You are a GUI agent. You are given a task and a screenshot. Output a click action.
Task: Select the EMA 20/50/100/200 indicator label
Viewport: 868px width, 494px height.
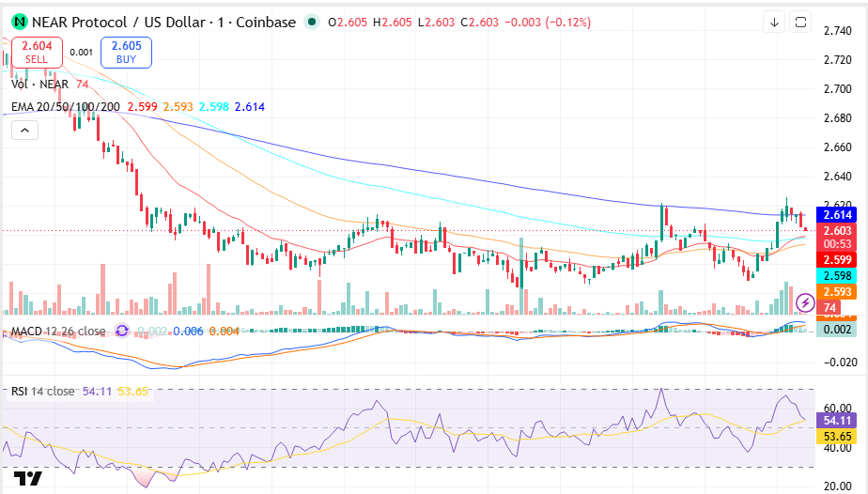pos(66,107)
